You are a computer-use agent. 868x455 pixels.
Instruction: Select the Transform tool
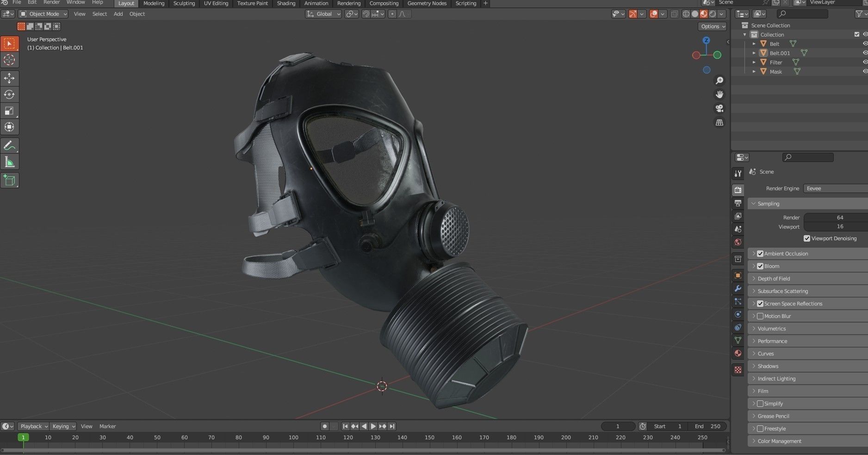(9, 127)
